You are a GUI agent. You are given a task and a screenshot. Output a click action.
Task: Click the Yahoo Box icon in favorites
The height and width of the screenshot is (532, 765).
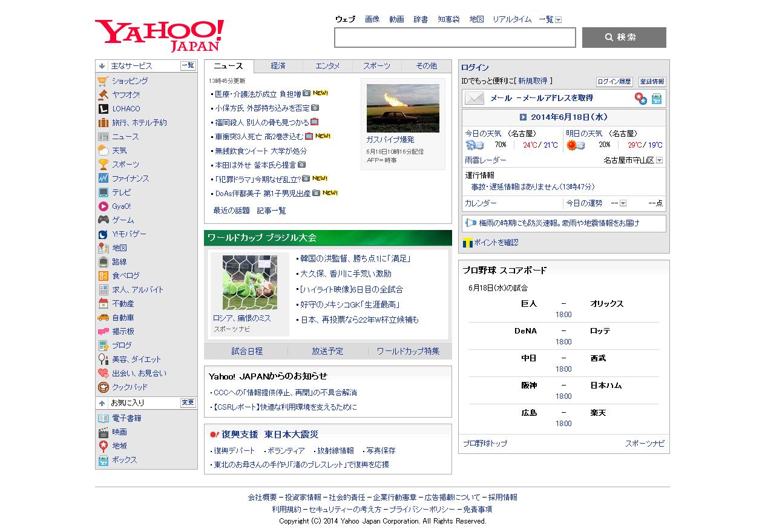pyautogui.click(x=103, y=460)
